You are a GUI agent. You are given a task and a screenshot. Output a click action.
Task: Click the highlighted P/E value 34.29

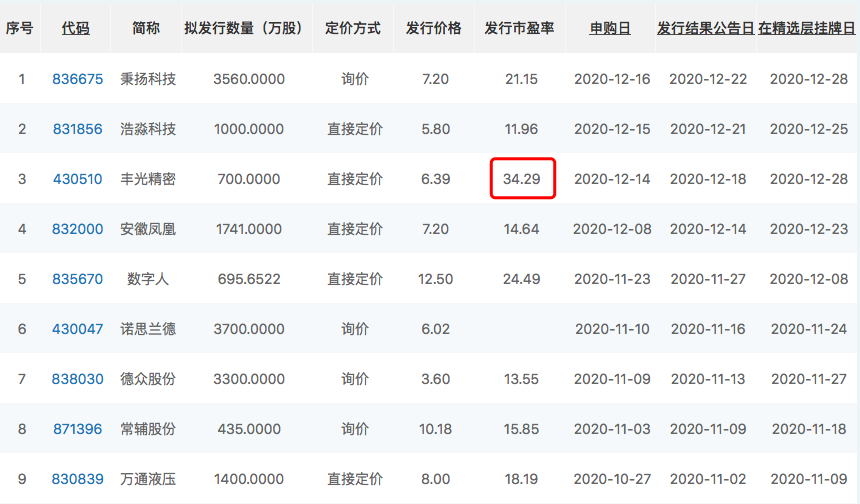coord(522,179)
